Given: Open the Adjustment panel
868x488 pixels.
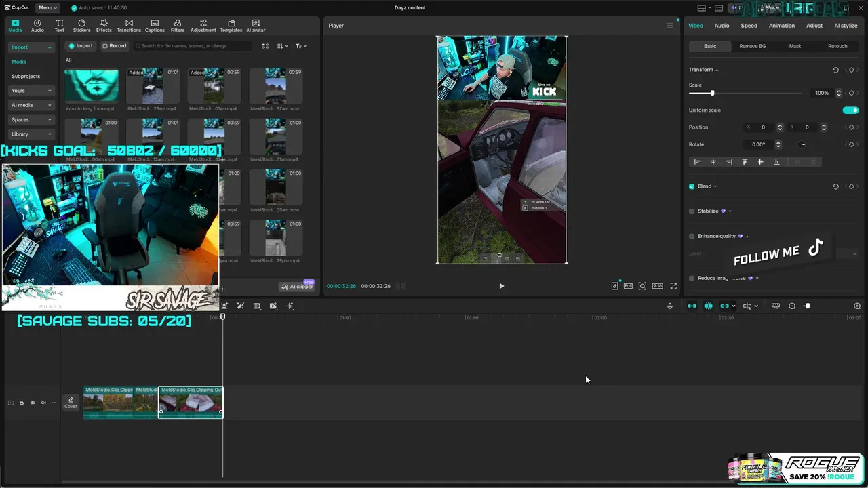Looking at the screenshot, I should (203, 26).
